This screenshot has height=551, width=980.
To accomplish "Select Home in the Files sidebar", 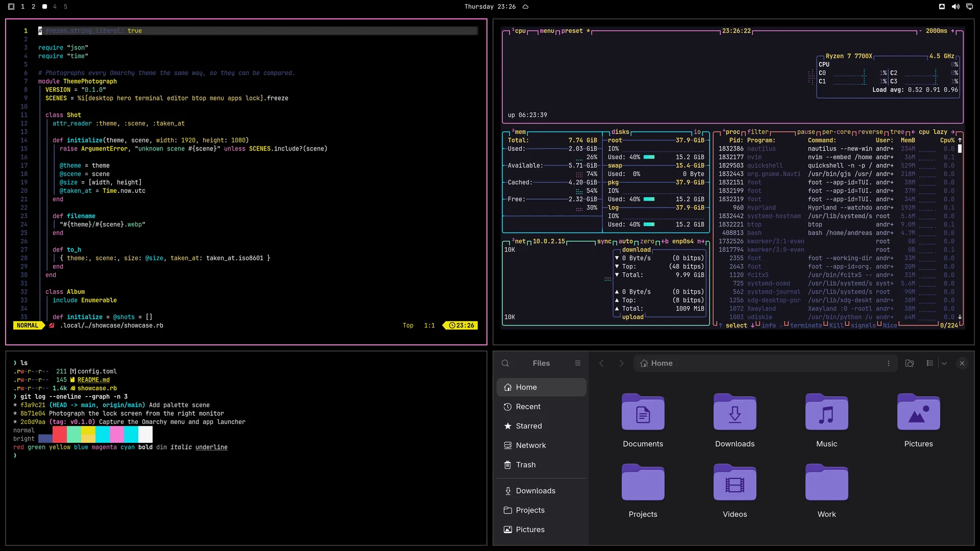I will pos(542,387).
